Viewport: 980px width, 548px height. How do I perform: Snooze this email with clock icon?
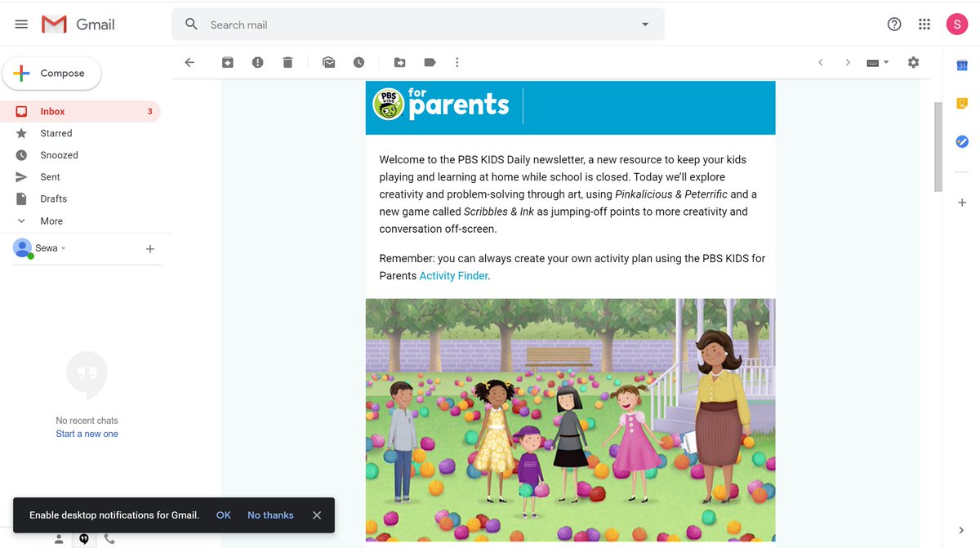pyautogui.click(x=359, y=62)
